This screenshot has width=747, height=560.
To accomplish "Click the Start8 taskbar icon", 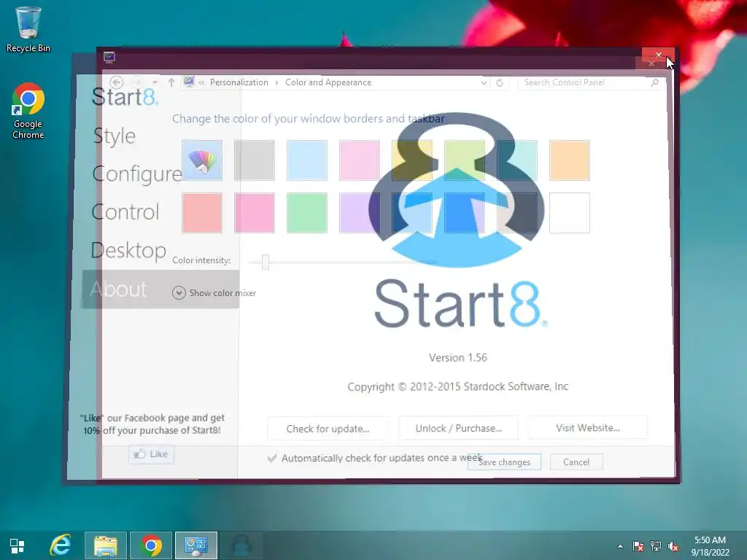I will coord(241,545).
